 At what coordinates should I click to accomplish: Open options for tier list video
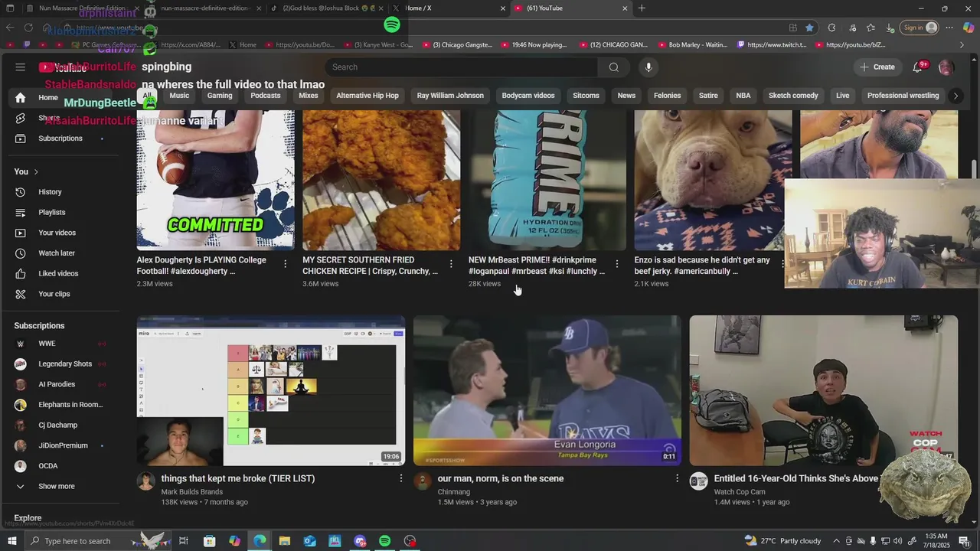click(400, 478)
